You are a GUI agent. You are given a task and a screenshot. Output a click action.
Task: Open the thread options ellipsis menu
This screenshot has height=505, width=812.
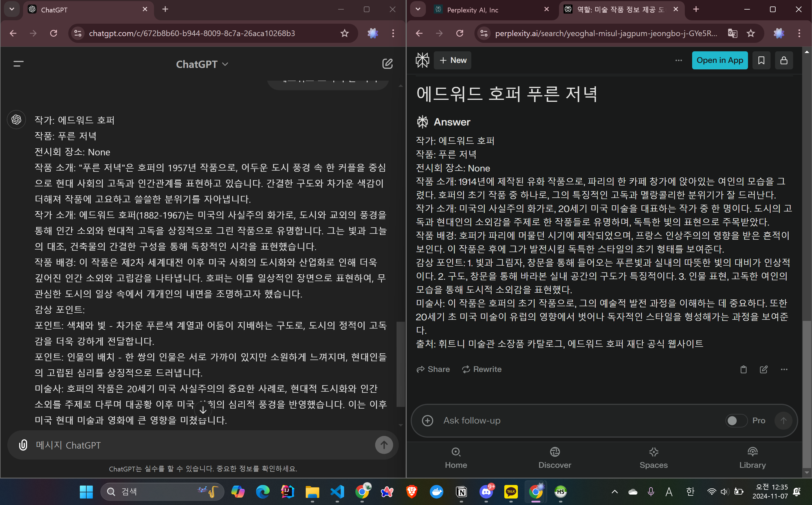tap(678, 60)
